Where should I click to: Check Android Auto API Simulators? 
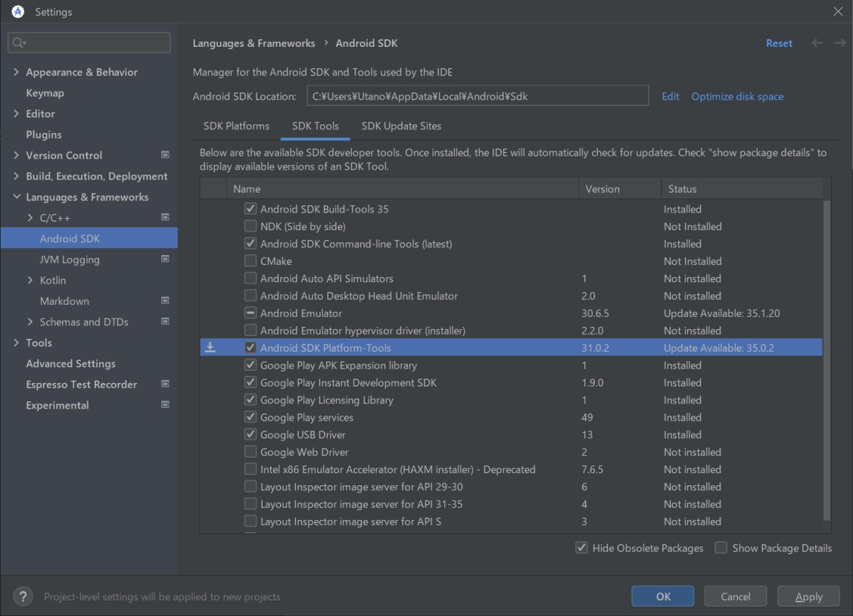tap(250, 279)
